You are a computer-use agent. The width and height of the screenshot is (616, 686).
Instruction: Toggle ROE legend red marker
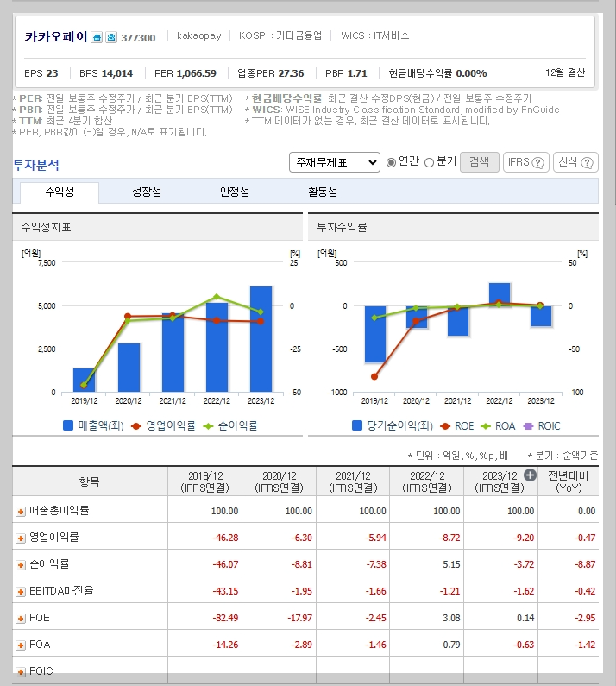pos(445,426)
